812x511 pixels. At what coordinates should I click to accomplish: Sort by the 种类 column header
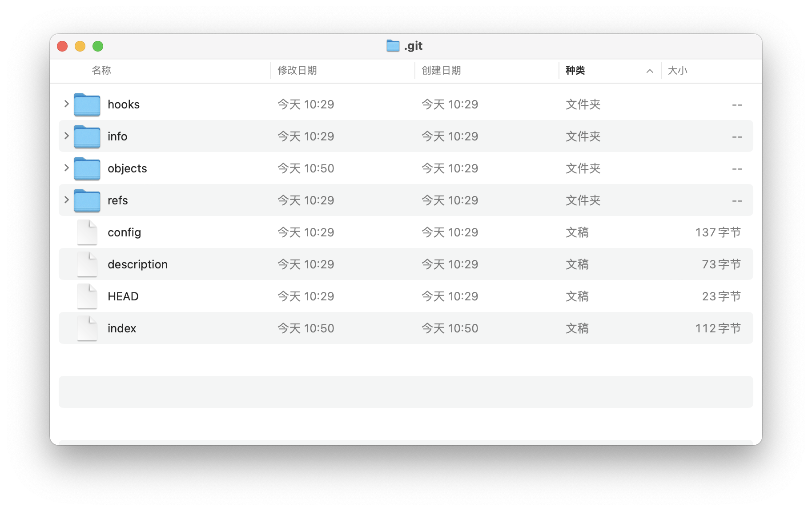tap(575, 70)
